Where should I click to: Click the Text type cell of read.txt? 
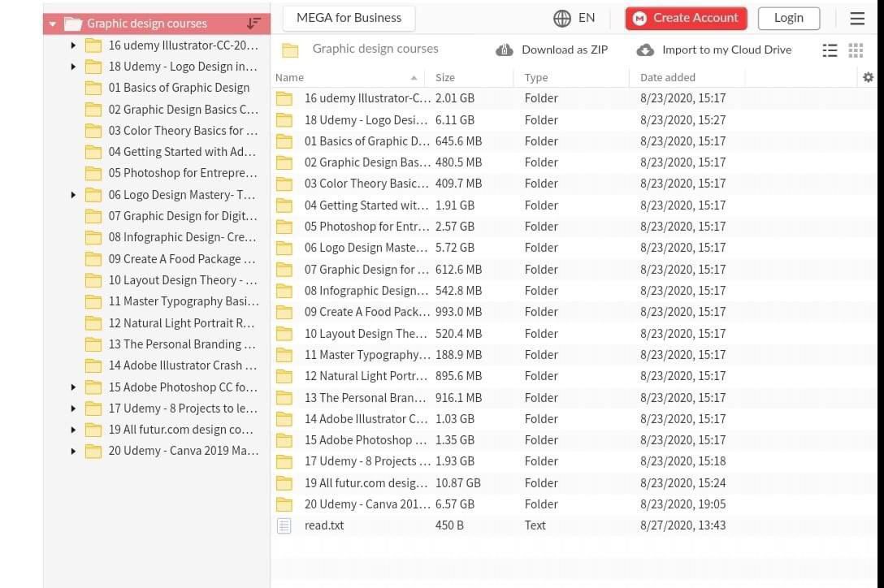click(535, 525)
